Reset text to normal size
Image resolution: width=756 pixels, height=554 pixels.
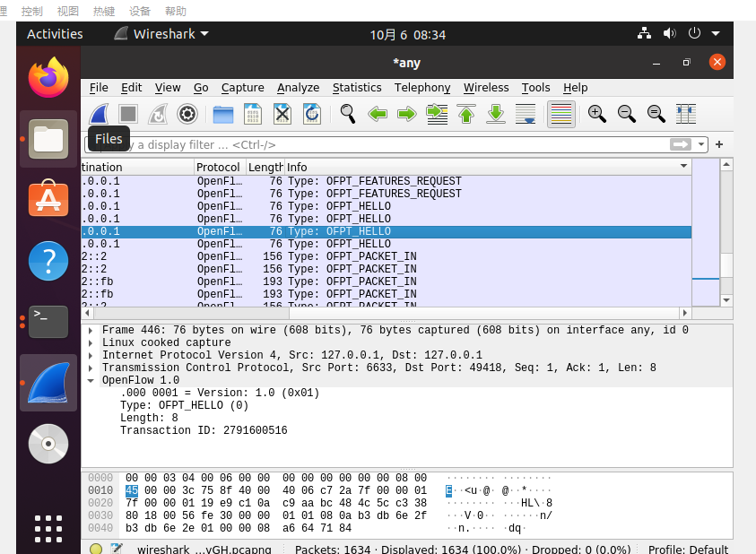click(656, 114)
